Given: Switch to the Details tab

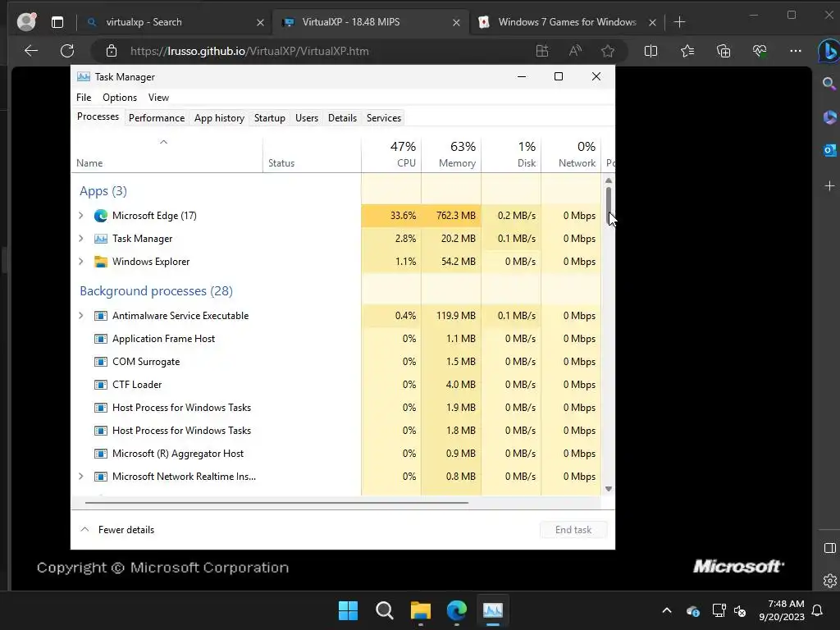Looking at the screenshot, I should pyautogui.click(x=342, y=118).
